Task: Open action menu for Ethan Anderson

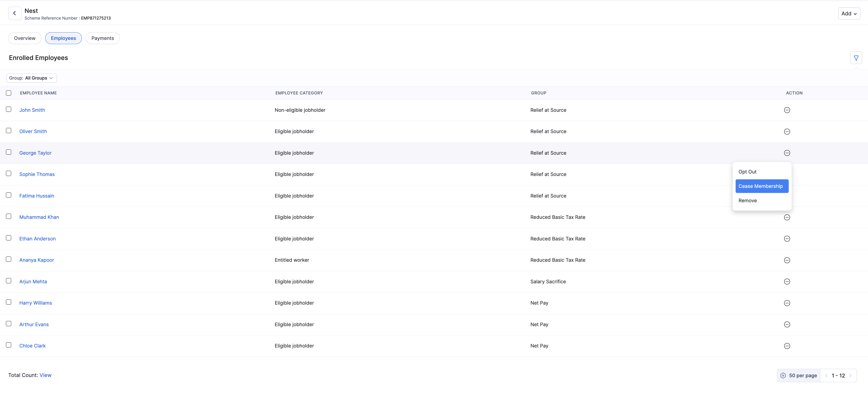Action: coord(787,239)
